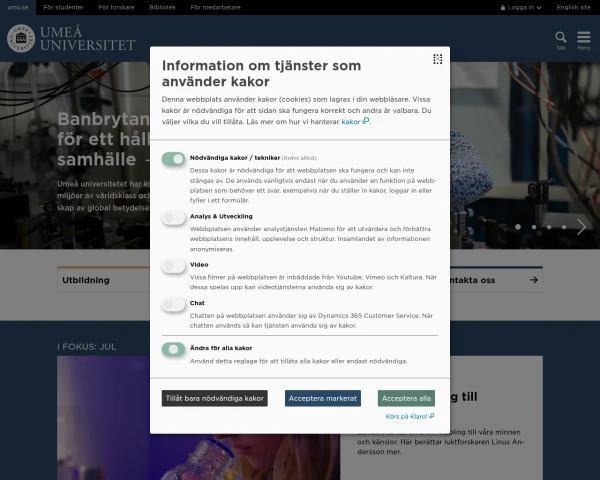Click the 'Ändra för alla kakor' label
600x480 pixels.
[221, 348]
